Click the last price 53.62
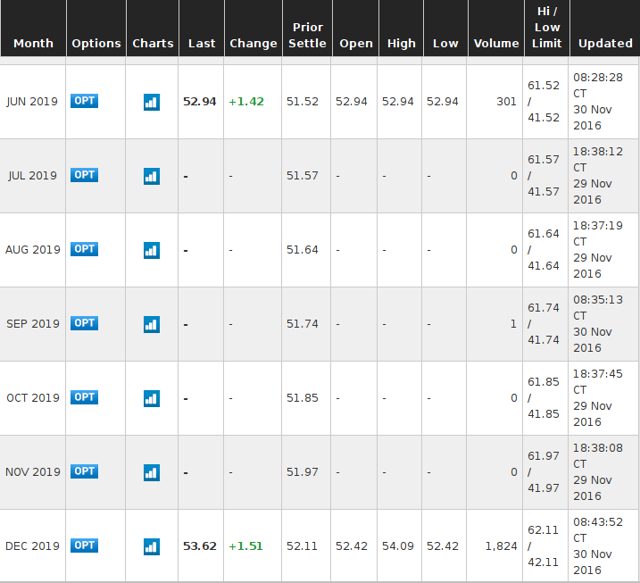640x583 pixels. pos(200,546)
